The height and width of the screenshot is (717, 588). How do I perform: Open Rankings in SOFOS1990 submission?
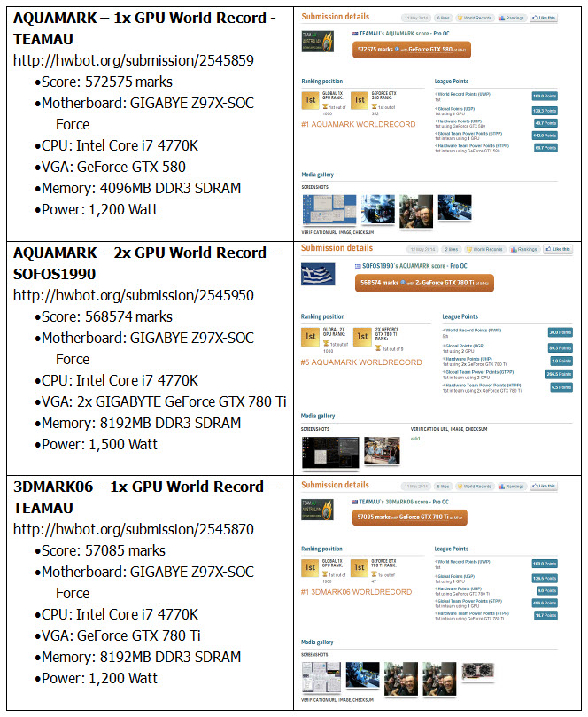524,250
